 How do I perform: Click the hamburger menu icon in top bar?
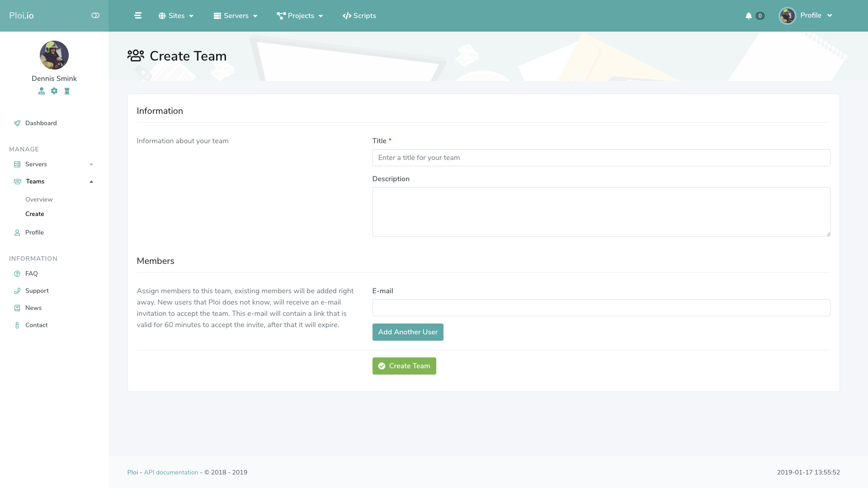point(138,15)
